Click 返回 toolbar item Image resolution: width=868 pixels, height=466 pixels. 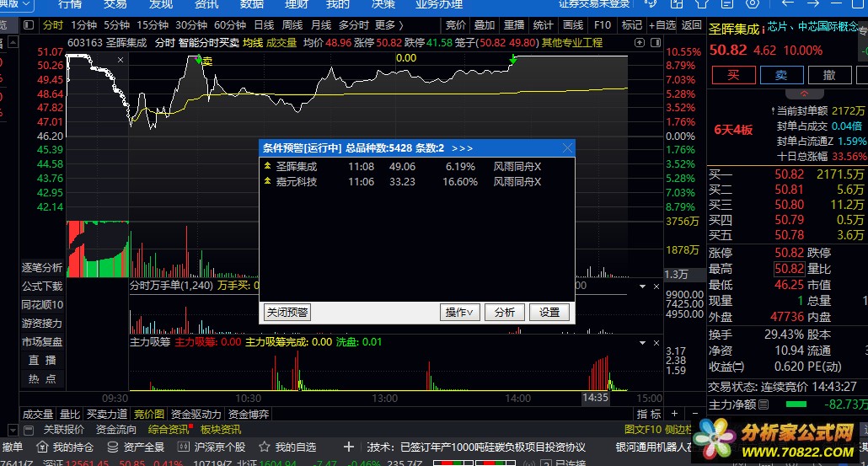[x=691, y=25]
